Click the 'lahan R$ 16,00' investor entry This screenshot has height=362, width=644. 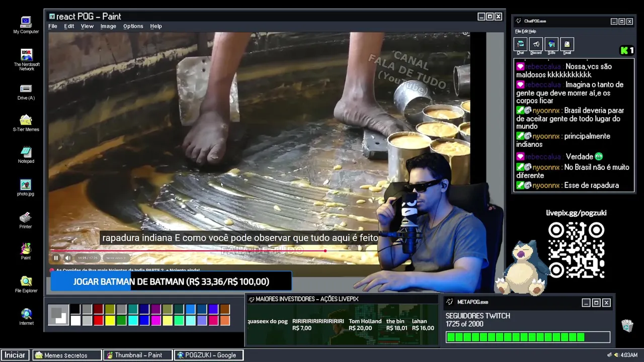click(423, 325)
